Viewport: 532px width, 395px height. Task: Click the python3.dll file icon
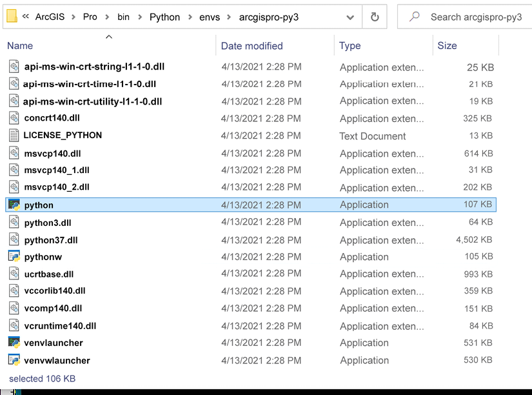[14, 222]
